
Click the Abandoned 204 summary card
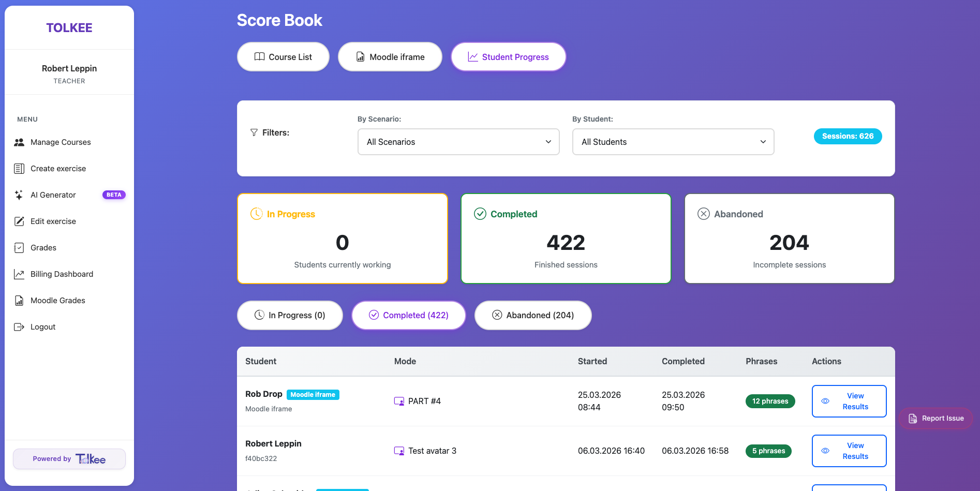point(789,239)
